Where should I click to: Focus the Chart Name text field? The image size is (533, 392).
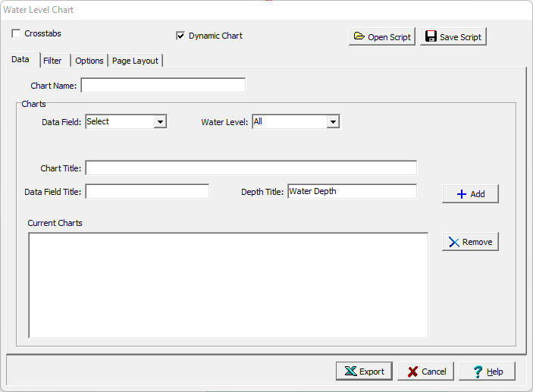(x=163, y=85)
